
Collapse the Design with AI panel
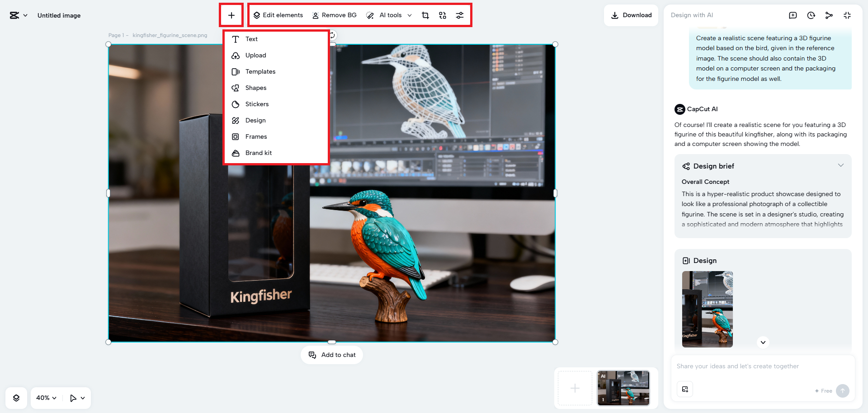click(x=847, y=15)
